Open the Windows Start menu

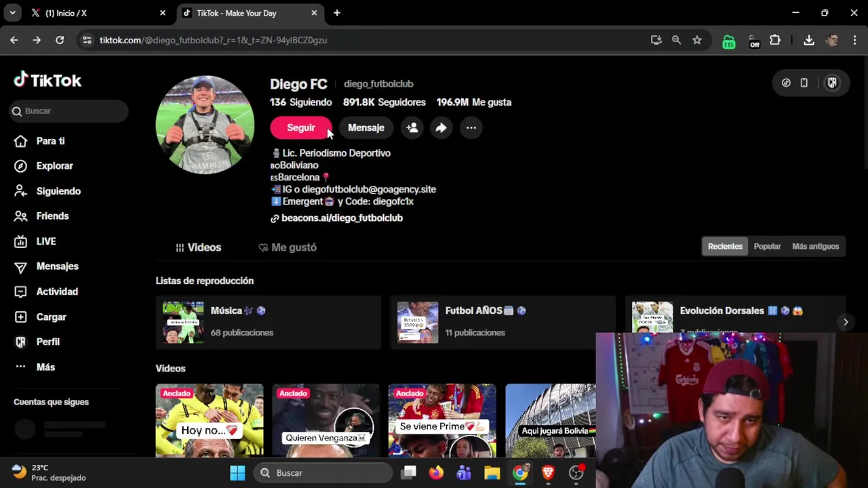click(x=237, y=472)
